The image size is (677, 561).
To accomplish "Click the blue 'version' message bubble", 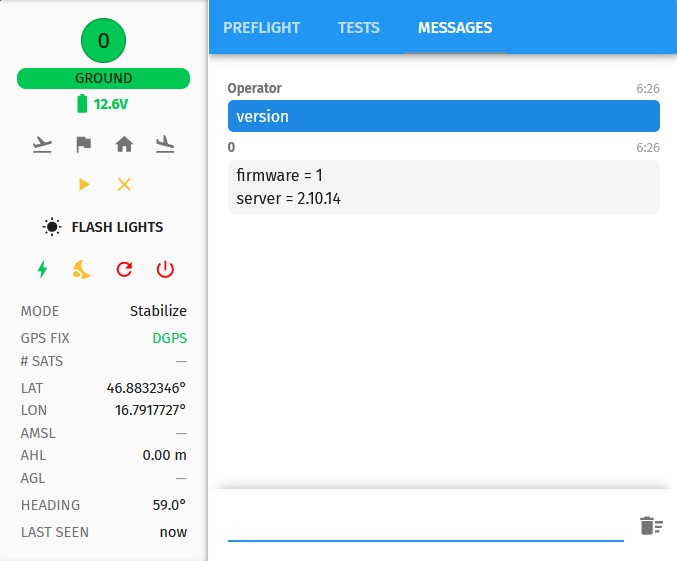I will [444, 116].
